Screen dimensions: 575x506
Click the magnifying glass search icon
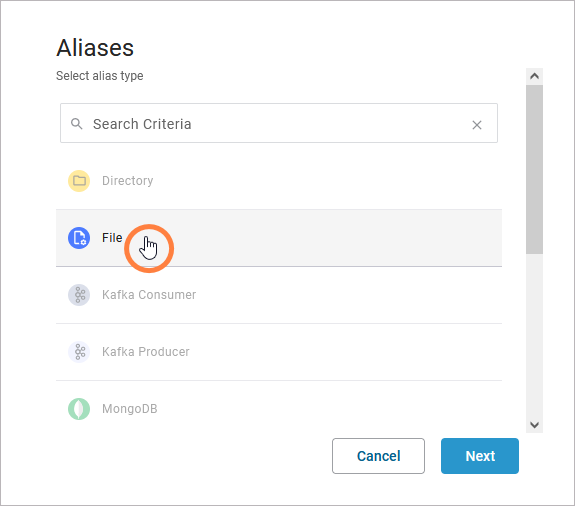click(76, 124)
